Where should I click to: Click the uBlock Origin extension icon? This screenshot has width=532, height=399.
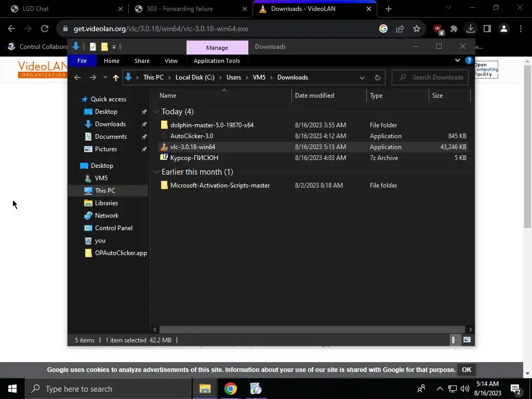click(438, 29)
